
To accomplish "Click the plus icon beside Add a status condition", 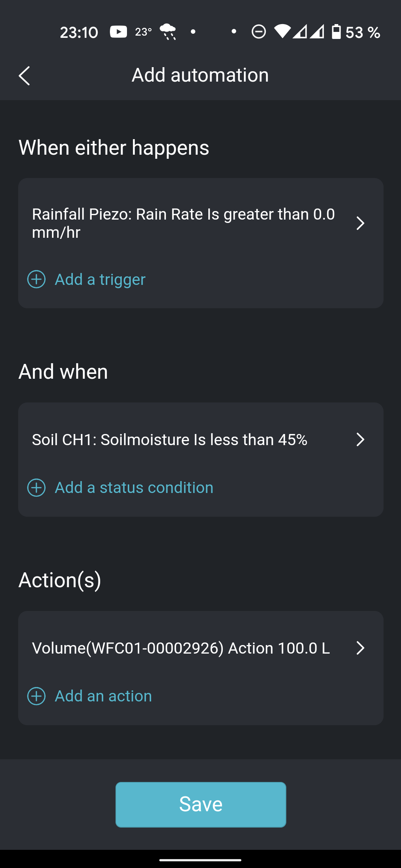I will 36,487.
